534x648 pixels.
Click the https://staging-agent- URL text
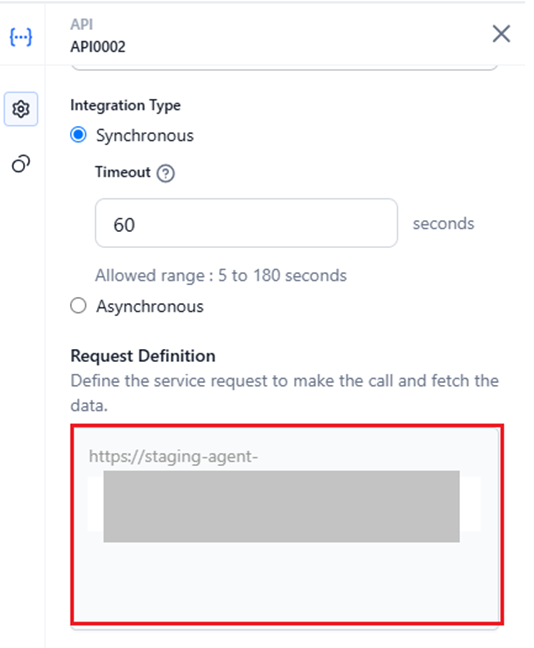pyautogui.click(x=173, y=457)
